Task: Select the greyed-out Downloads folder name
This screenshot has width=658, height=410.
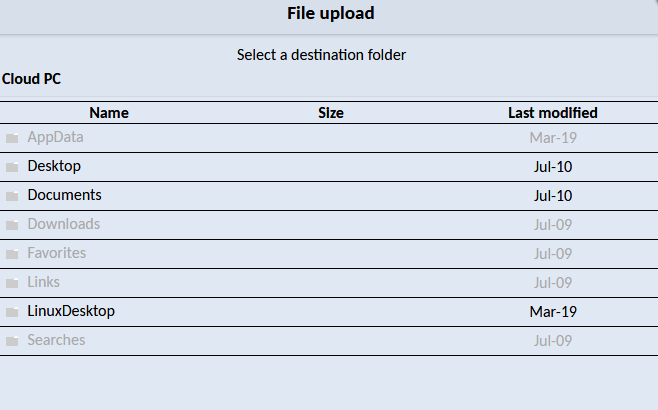Action: [64, 224]
